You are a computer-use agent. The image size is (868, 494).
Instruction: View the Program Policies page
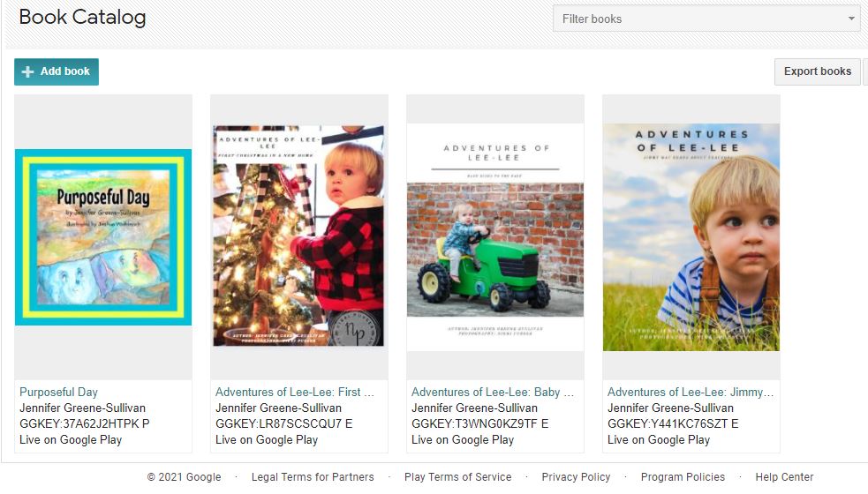click(683, 477)
